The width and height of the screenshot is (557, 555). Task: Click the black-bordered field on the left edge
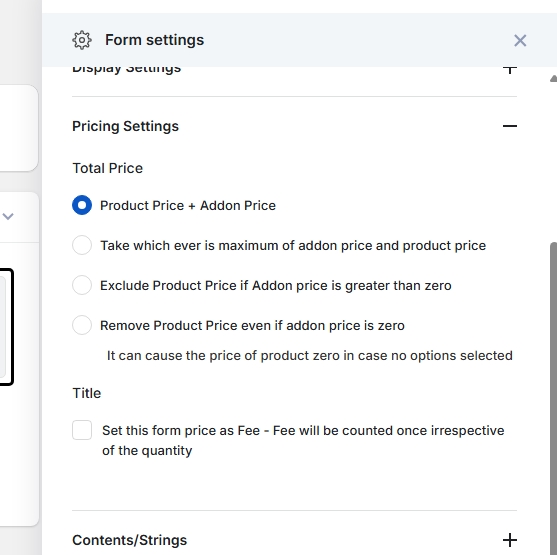[6, 327]
